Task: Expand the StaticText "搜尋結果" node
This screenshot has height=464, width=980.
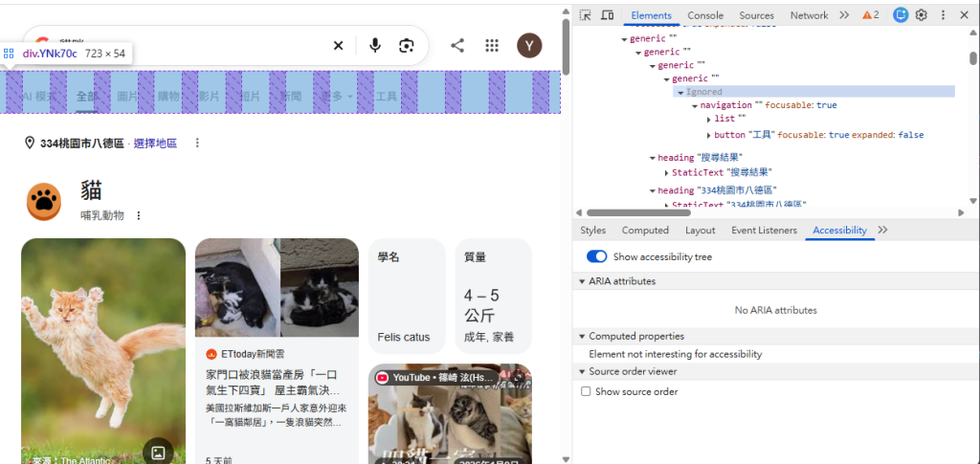Action: pyautogui.click(x=666, y=172)
